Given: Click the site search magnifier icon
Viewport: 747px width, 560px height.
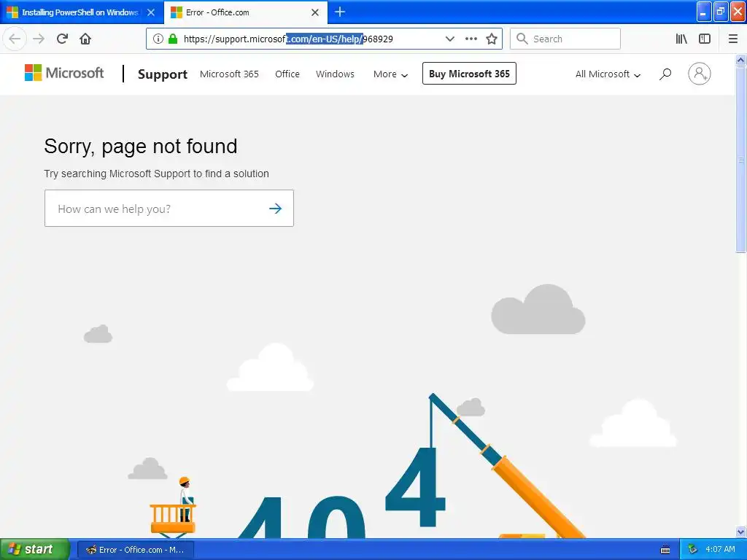Looking at the screenshot, I should pos(665,74).
